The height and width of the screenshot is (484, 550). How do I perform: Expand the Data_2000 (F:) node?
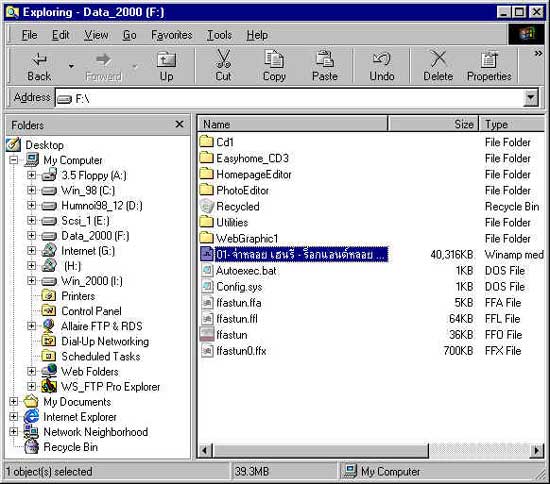[32, 235]
